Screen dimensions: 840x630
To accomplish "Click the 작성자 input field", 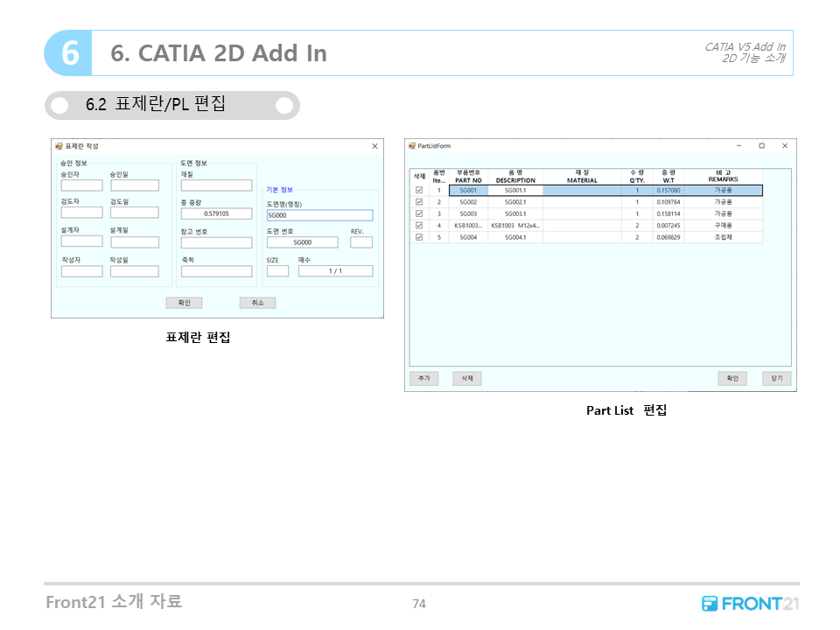I will tap(81, 271).
